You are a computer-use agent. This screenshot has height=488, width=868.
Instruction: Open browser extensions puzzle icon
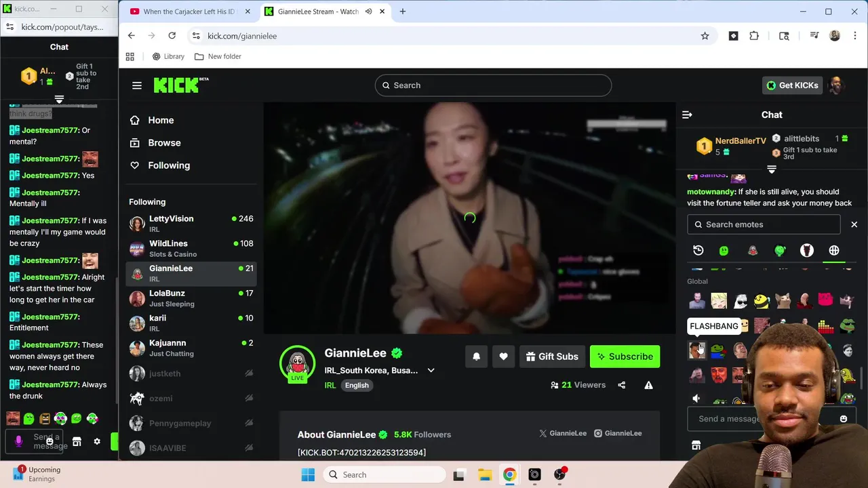tap(754, 36)
